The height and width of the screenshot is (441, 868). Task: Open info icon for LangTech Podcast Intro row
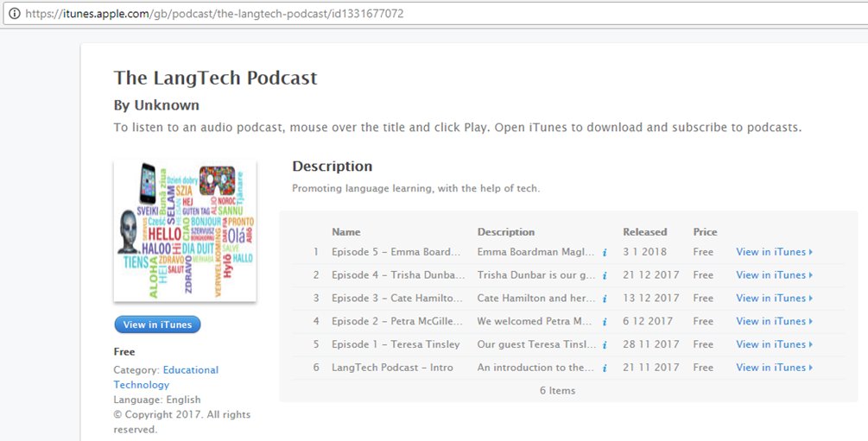coord(605,368)
